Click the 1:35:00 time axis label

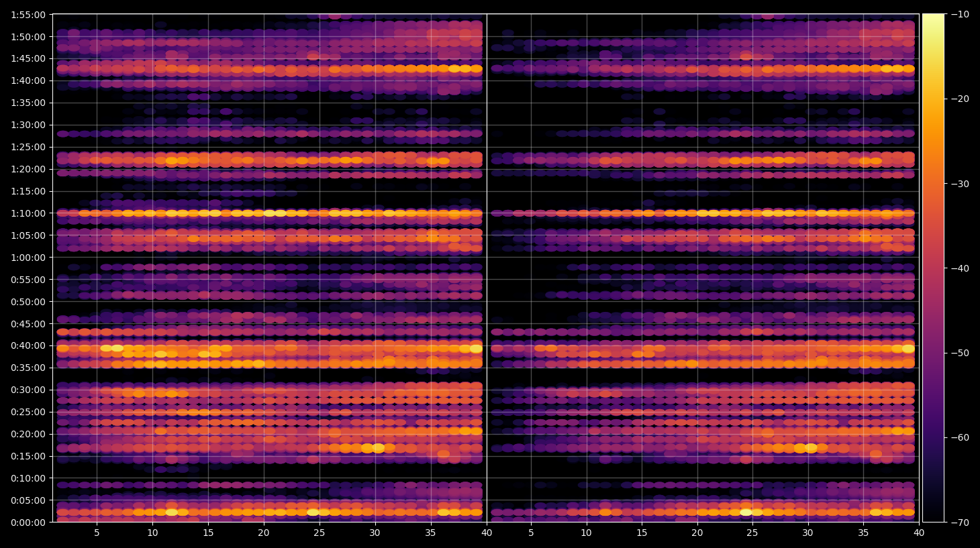point(28,103)
